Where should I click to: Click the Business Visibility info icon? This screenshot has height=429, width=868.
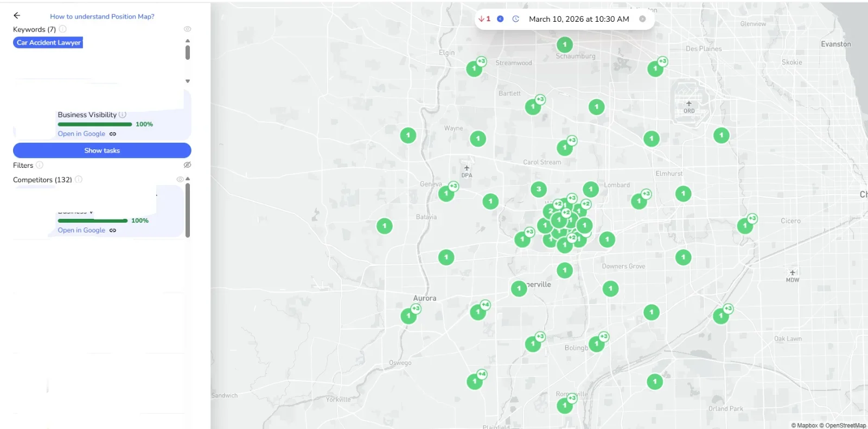[x=123, y=115]
